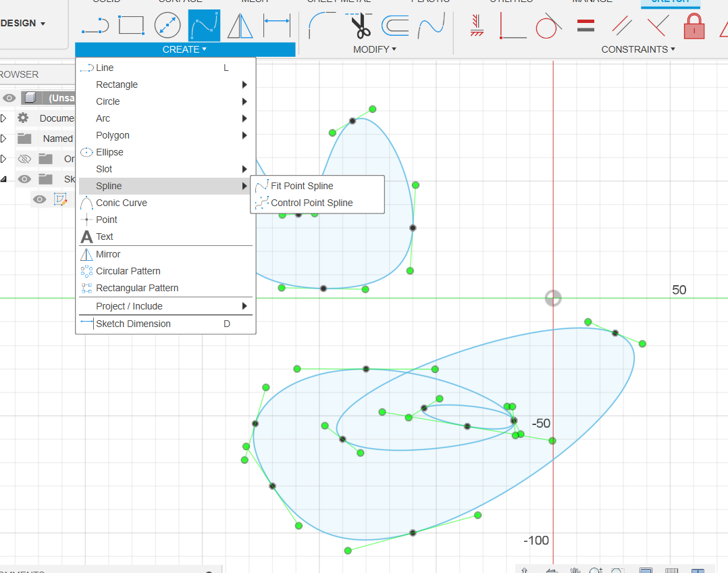Viewport: 728px width, 573px height.
Task: Choose Circular Pattern from the Create menu
Action: click(165, 271)
